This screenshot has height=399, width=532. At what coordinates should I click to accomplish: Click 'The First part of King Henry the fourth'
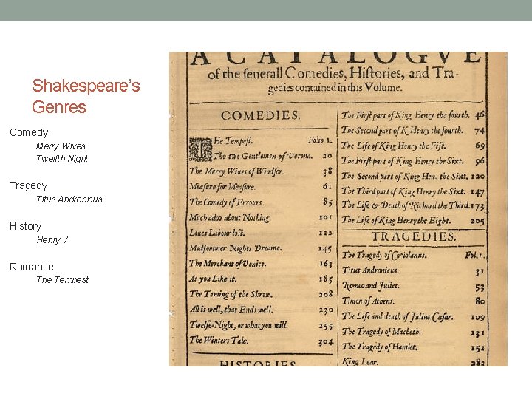click(406, 115)
